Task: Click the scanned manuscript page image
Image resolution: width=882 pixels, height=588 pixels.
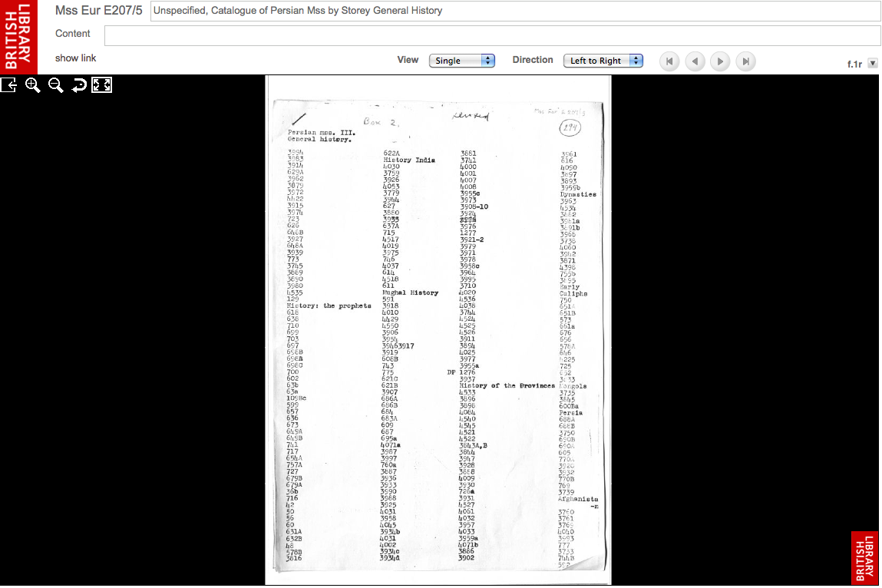Action: pyautogui.click(x=438, y=330)
